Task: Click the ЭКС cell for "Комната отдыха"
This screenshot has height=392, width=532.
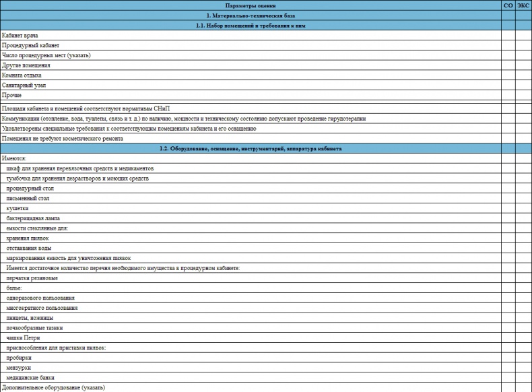Action: click(x=523, y=75)
